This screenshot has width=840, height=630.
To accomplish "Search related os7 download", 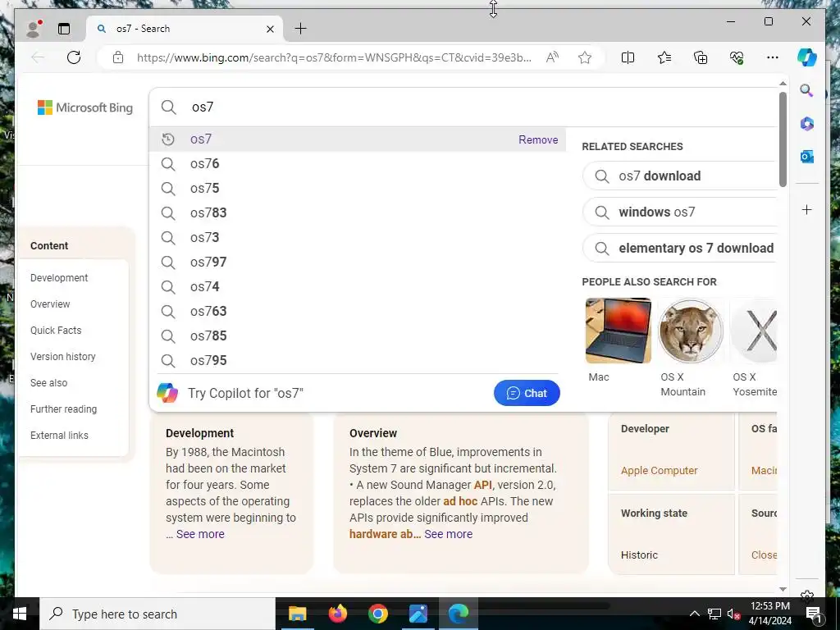I will pyautogui.click(x=679, y=176).
